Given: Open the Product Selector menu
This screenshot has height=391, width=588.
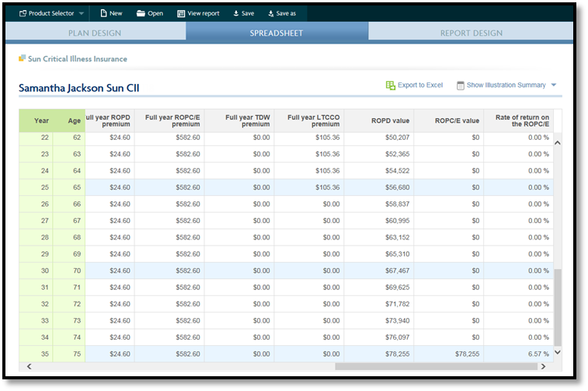Looking at the screenshot, I should (x=51, y=13).
